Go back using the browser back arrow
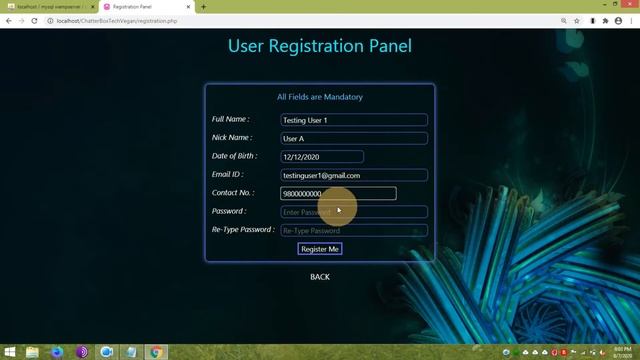 point(9,21)
